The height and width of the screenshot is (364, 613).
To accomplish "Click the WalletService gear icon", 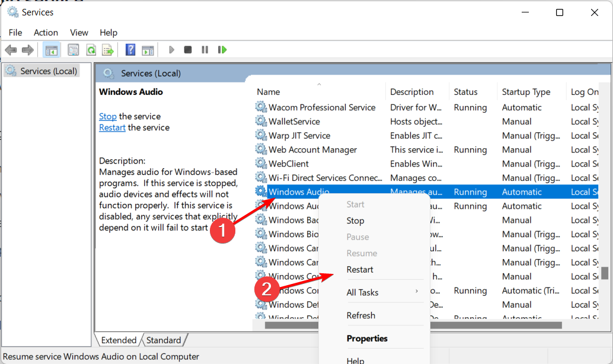I will (261, 121).
